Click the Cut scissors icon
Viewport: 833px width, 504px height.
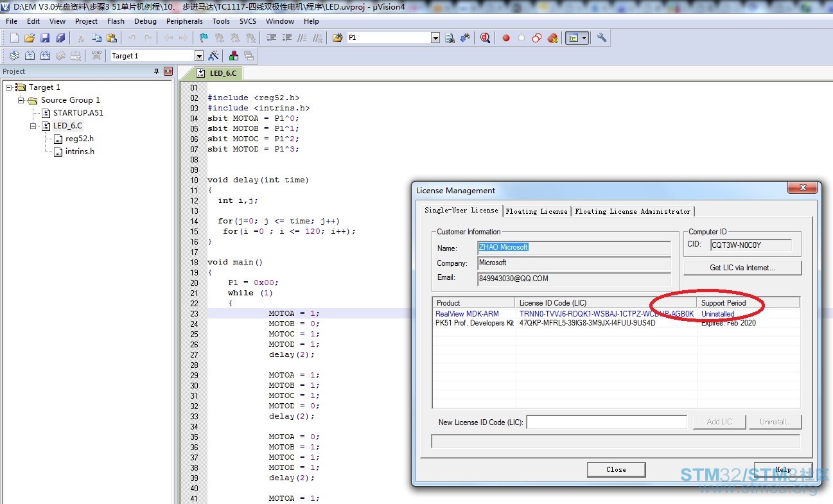81,38
